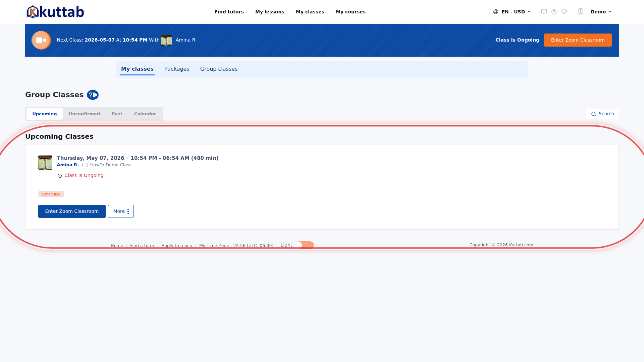Click the HowTo Demo Class label
Screen dimensions: 644x362
[x=111, y=165]
